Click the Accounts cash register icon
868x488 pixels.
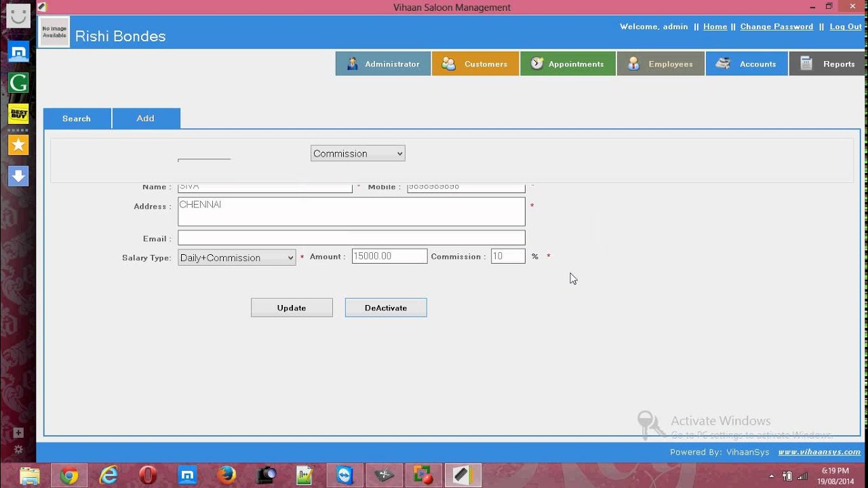[x=723, y=64]
